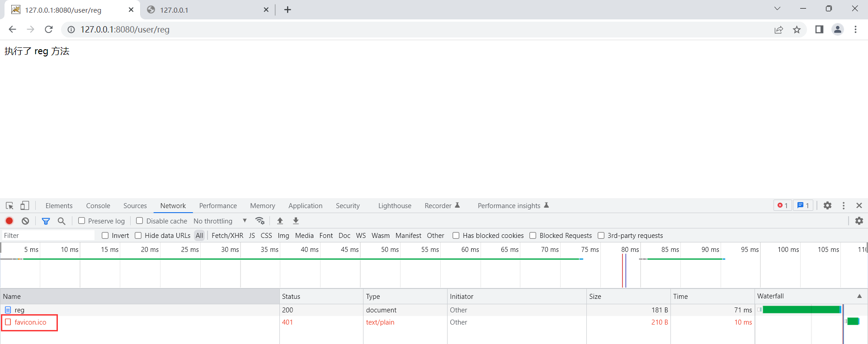868x344 pixels.
Task: Check Blocked Requests
Action: [533, 235]
